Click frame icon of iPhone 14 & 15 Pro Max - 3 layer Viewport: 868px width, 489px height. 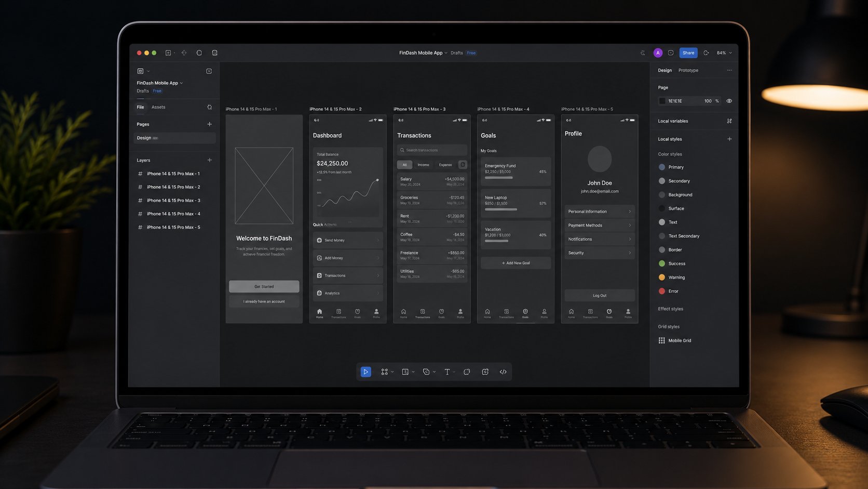(140, 201)
